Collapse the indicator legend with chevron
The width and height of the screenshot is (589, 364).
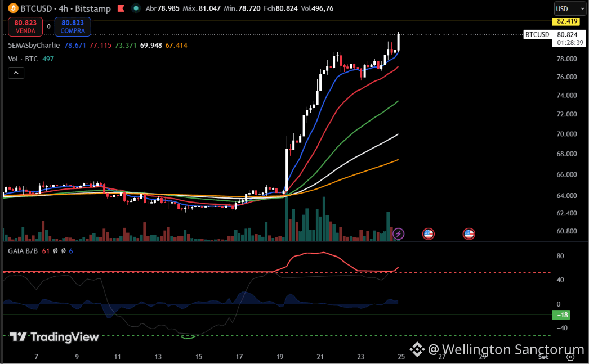click(16, 73)
